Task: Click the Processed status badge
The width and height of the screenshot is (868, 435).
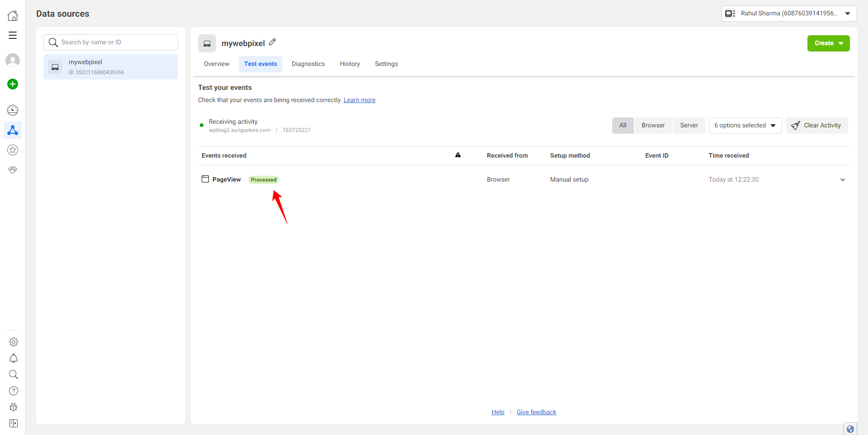Action: (x=264, y=180)
